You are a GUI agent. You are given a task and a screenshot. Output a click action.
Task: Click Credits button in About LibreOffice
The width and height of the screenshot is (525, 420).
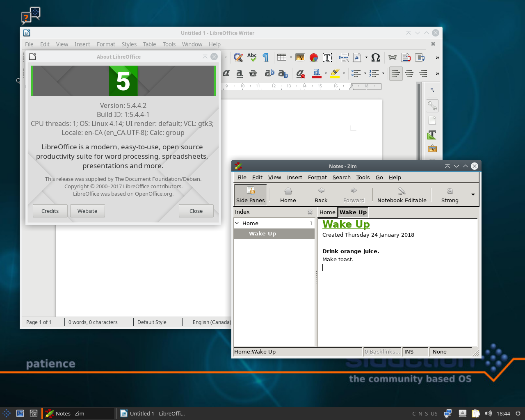click(x=50, y=211)
